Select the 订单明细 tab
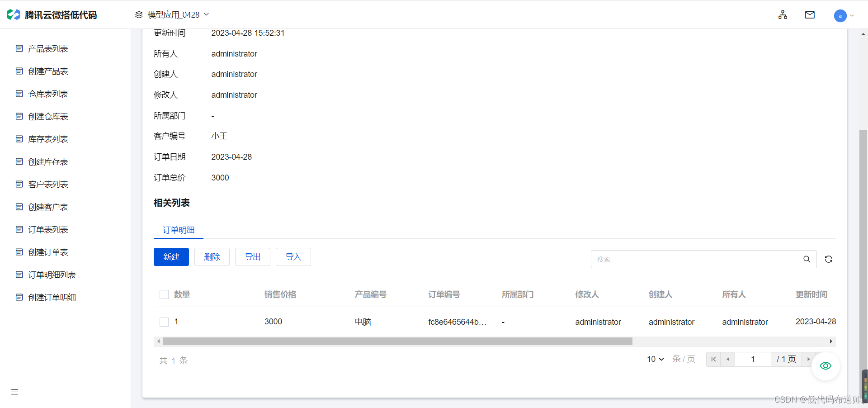 [x=179, y=230]
